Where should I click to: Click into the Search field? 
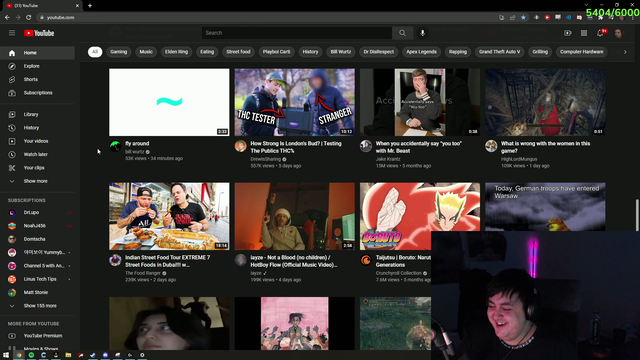coord(297,33)
